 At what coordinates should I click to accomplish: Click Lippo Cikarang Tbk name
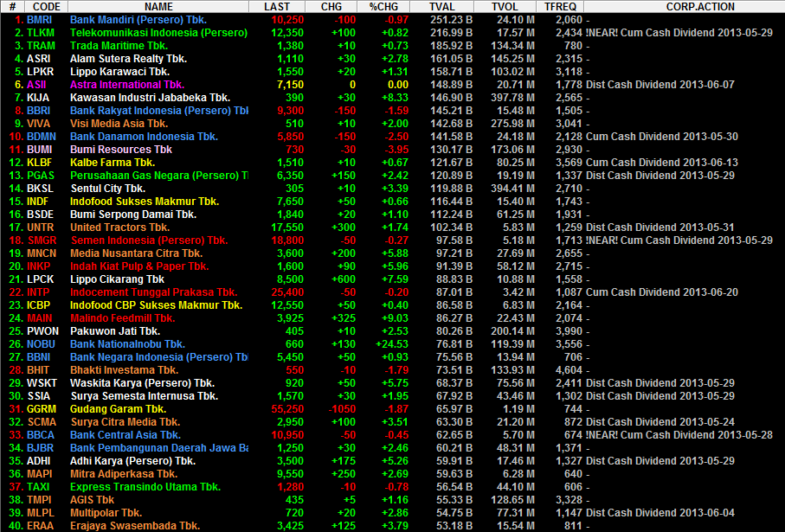coord(117,280)
